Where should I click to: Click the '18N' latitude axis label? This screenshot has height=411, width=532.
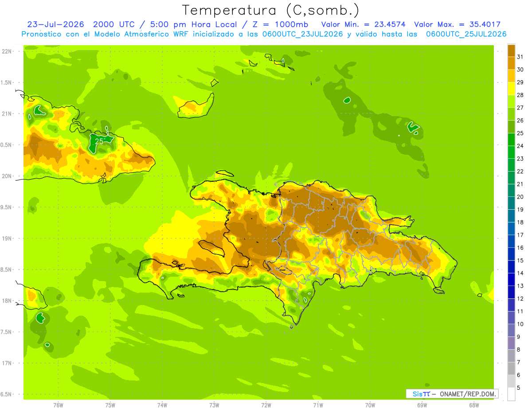[7, 301]
